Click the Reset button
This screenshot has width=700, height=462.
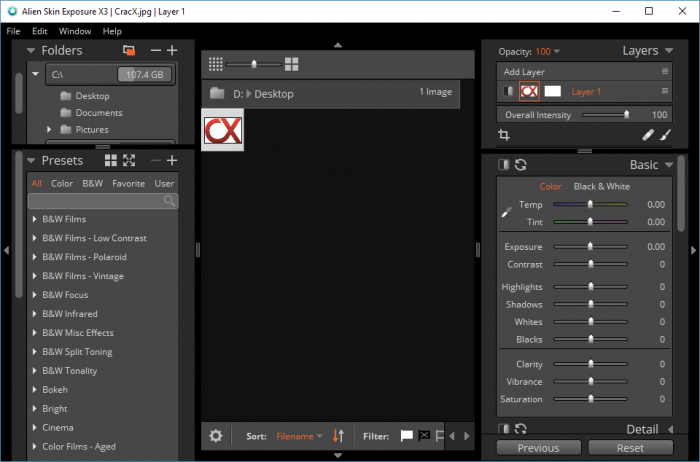pos(630,448)
